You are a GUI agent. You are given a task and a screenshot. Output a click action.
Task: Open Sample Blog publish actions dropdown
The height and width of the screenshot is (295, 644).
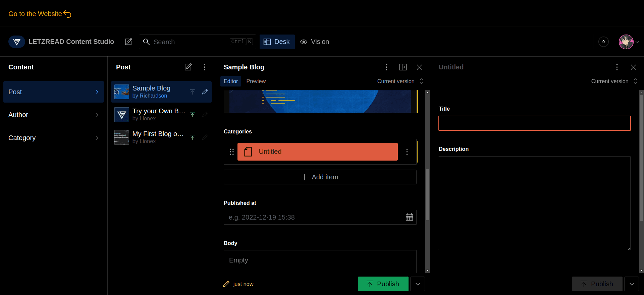(418, 284)
